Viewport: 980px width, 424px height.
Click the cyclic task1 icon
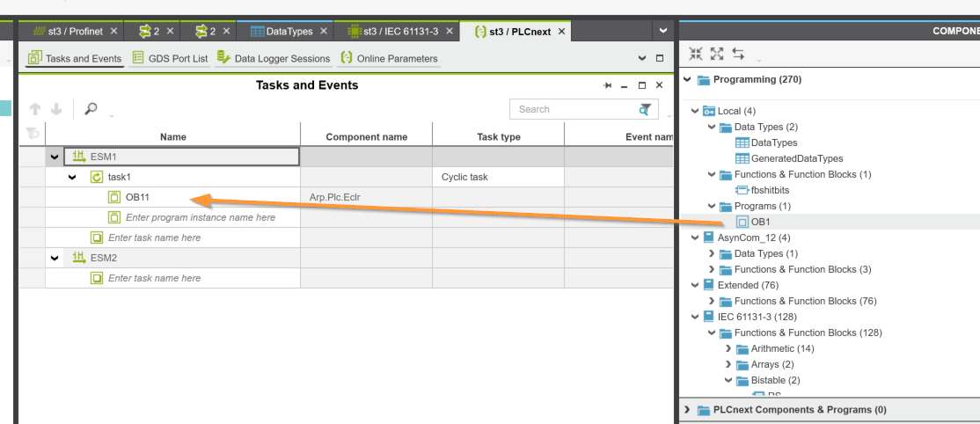97,177
